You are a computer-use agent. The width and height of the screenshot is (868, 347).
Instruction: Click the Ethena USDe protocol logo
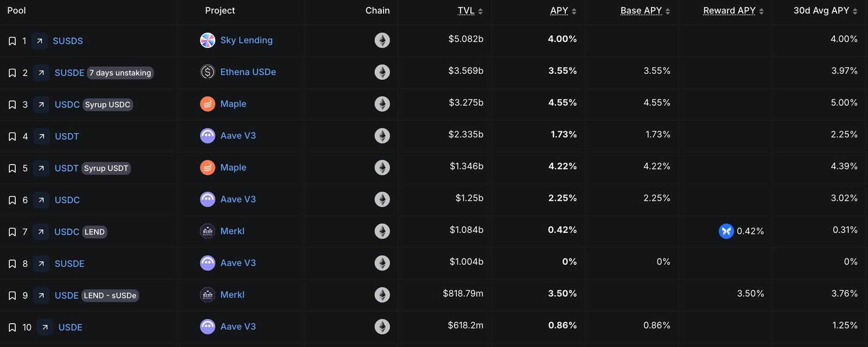[207, 72]
